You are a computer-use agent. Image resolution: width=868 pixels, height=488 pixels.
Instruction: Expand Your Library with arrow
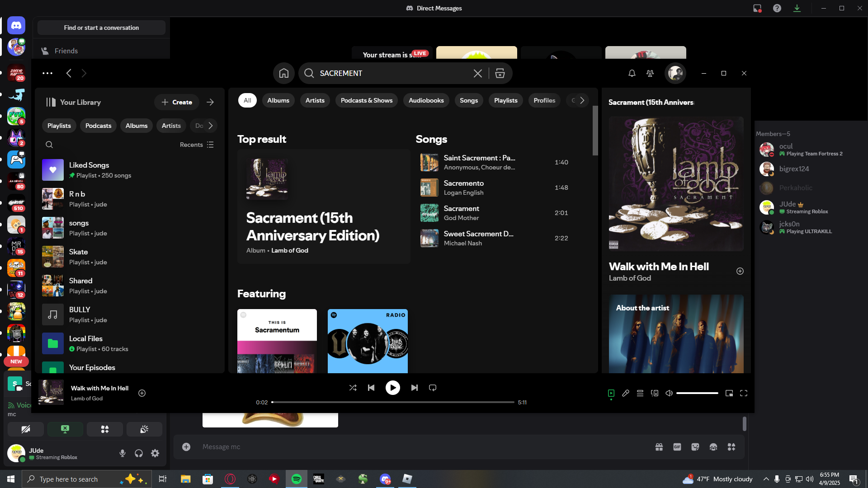210,102
